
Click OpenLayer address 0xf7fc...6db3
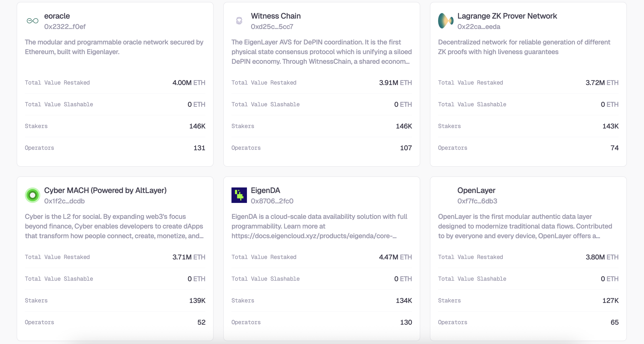(x=477, y=201)
